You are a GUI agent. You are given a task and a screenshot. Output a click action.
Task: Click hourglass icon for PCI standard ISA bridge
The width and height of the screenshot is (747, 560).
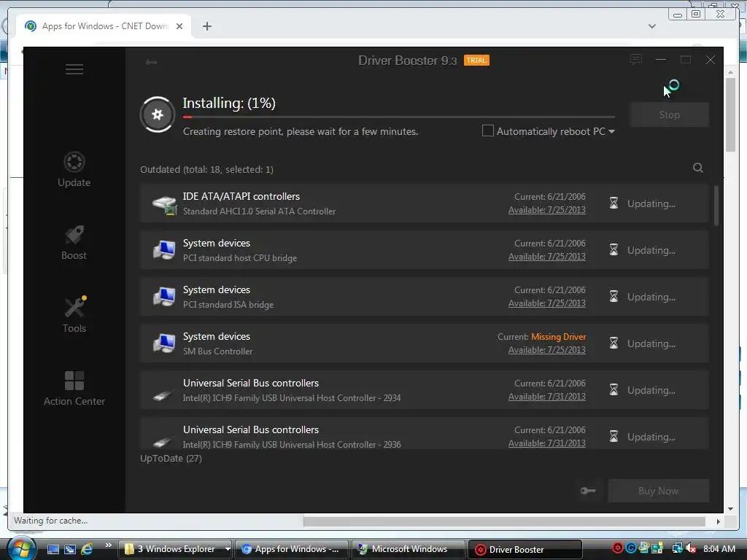(614, 297)
